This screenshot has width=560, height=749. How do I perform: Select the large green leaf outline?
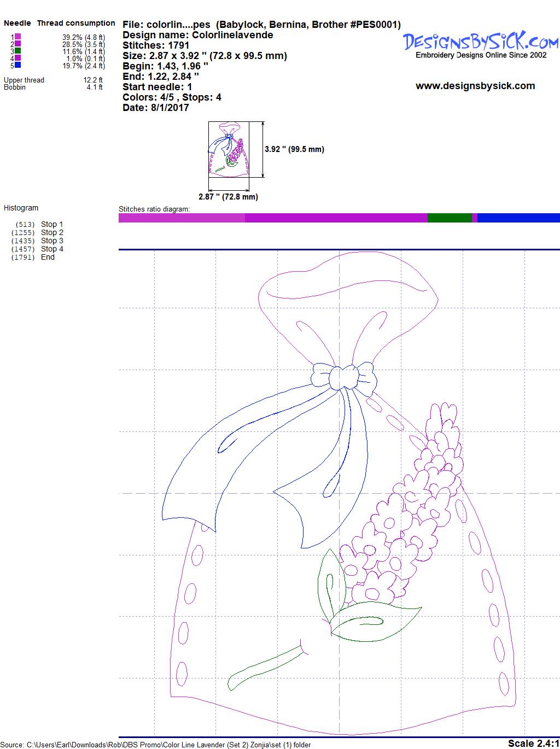375,620
